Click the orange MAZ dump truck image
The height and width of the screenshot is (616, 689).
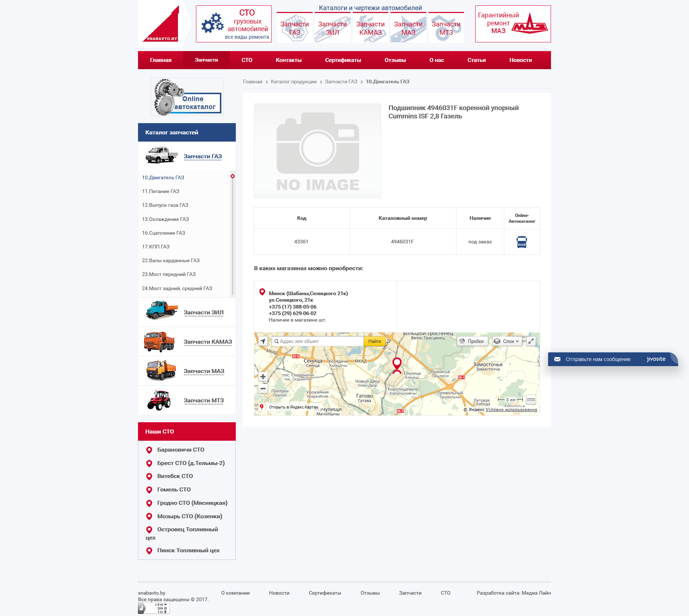coord(161,370)
